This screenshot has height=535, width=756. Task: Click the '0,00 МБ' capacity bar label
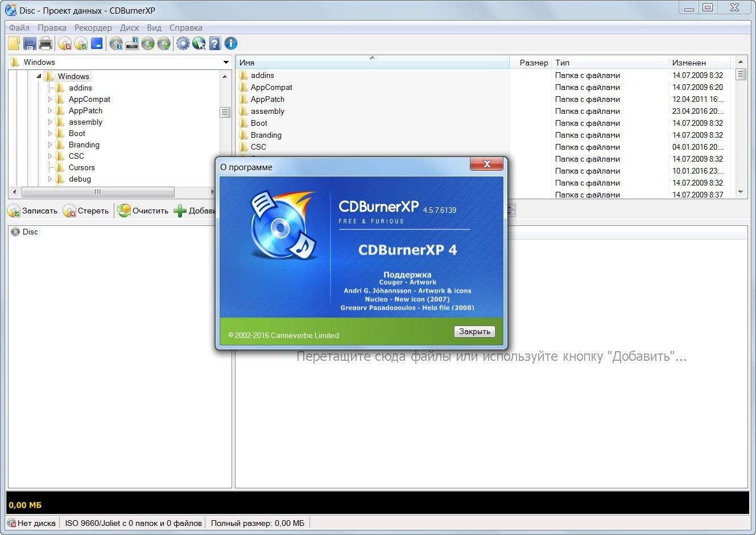tap(25, 505)
